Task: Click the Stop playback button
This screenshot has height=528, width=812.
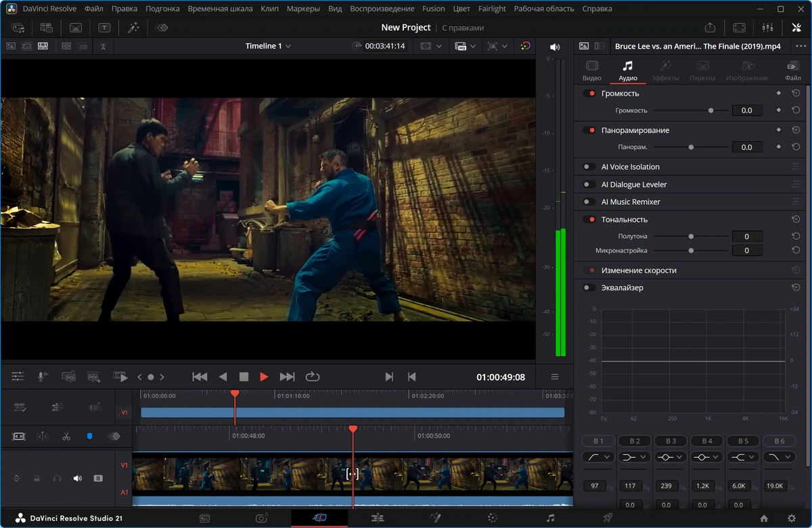Action: (x=244, y=377)
